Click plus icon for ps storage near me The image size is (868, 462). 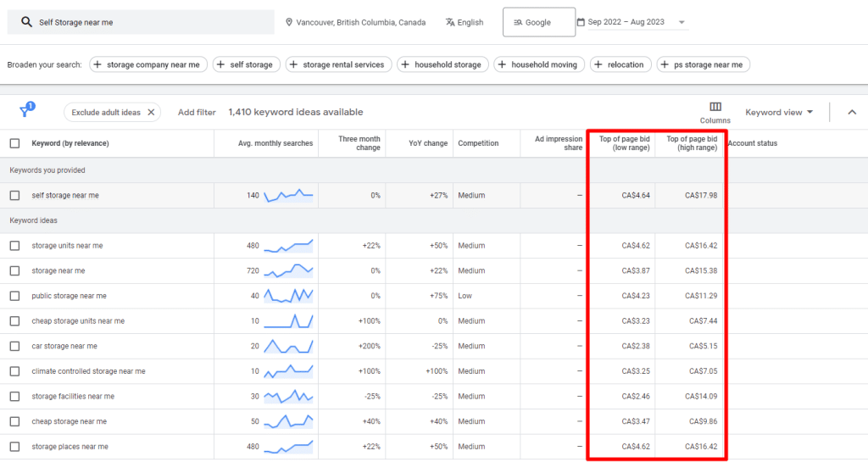click(665, 64)
